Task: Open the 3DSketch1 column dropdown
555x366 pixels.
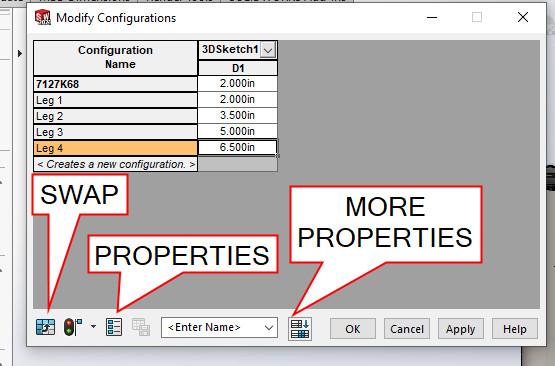Action: 268,50
